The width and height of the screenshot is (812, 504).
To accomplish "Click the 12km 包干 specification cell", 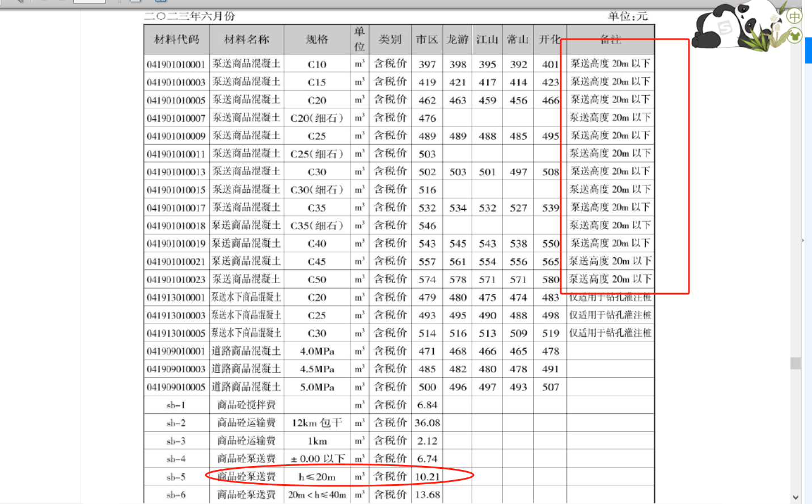I will [x=317, y=423].
